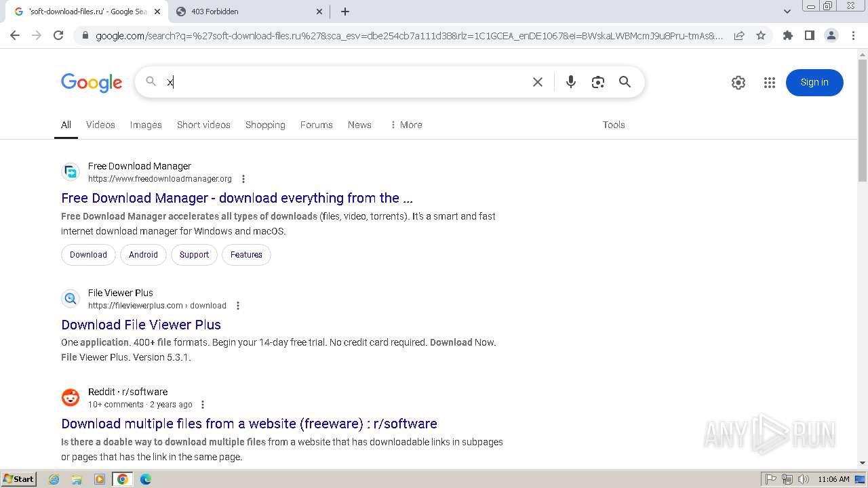Image resolution: width=868 pixels, height=488 pixels.
Task: Go to Google homepage via logo
Action: (92, 83)
